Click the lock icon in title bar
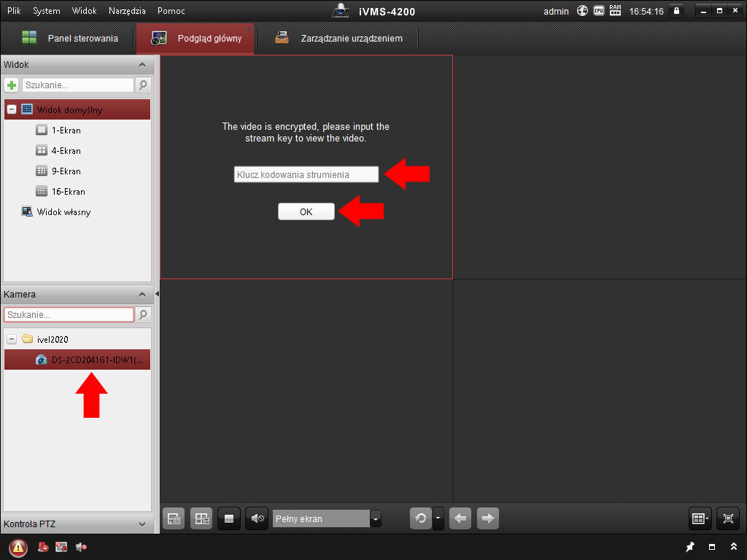Viewport: 747px width, 560px height. click(676, 11)
